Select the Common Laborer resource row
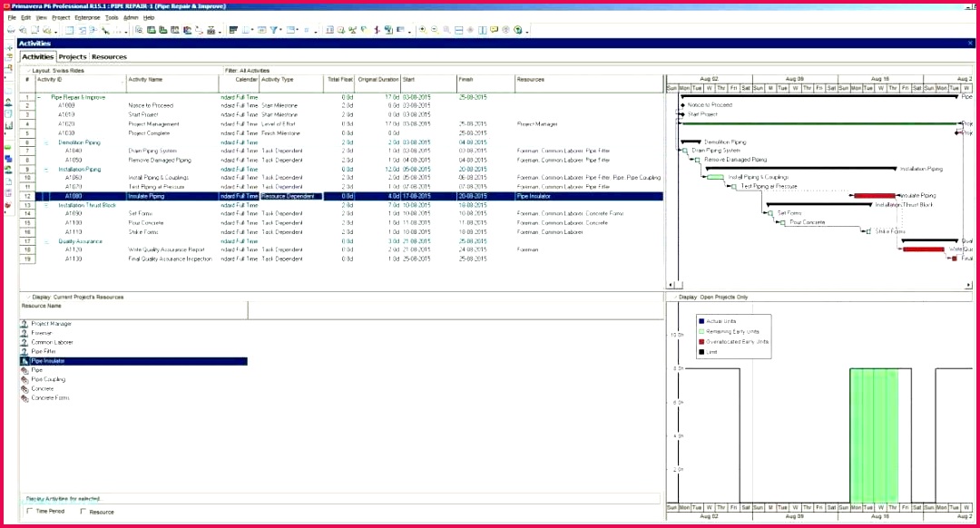 133,342
